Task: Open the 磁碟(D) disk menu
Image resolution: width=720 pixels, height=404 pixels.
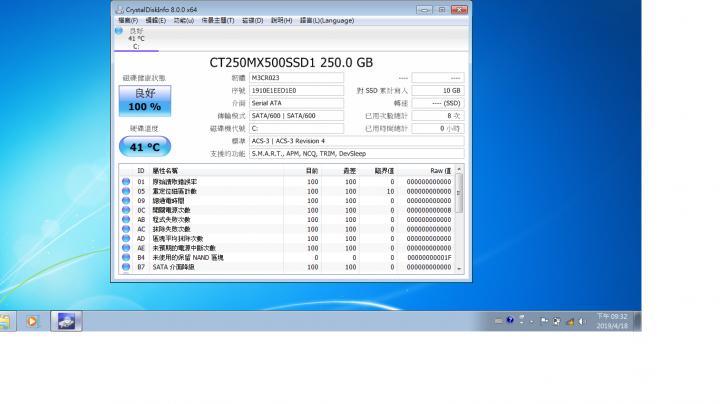Action: click(253, 21)
